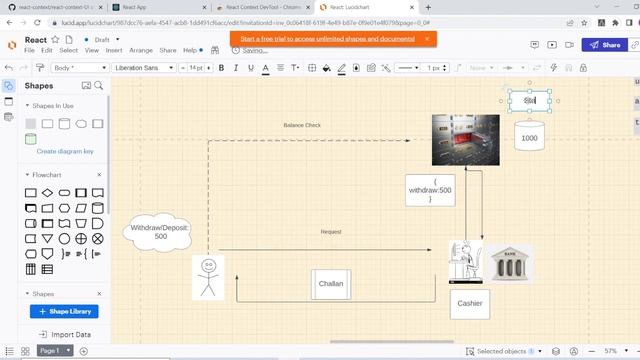This screenshot has height=360, width=640.
Task: Undo the last action
Action: pos(9,68)
